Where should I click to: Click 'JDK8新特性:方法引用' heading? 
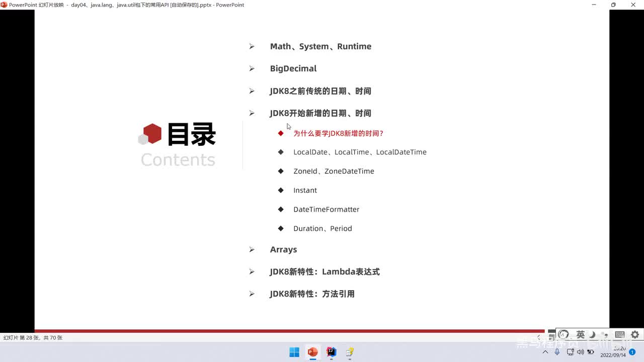(x=312, y=294)
